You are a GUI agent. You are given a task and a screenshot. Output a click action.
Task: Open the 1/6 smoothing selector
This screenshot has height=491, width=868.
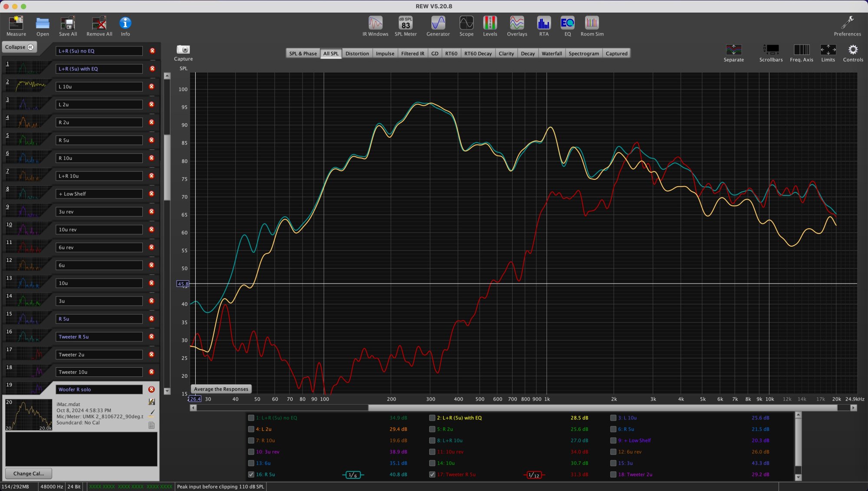(x=353, y=475)
